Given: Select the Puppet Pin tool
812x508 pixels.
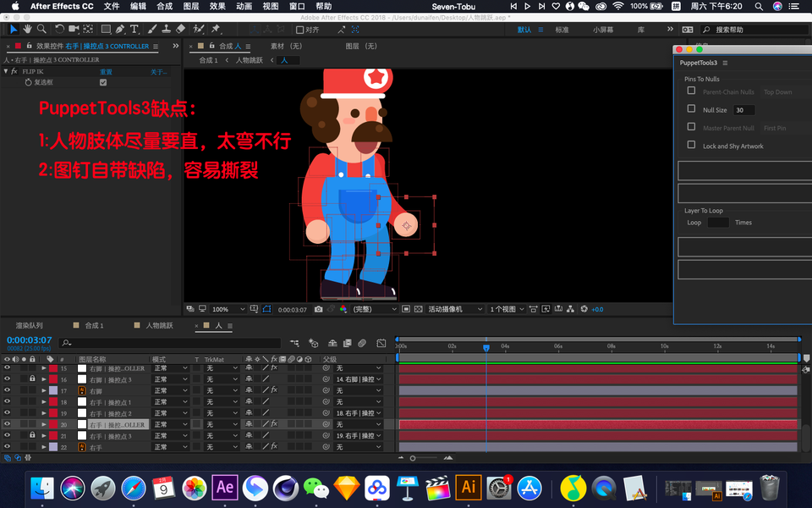Looking at the screenshot, I should [216, 29].
